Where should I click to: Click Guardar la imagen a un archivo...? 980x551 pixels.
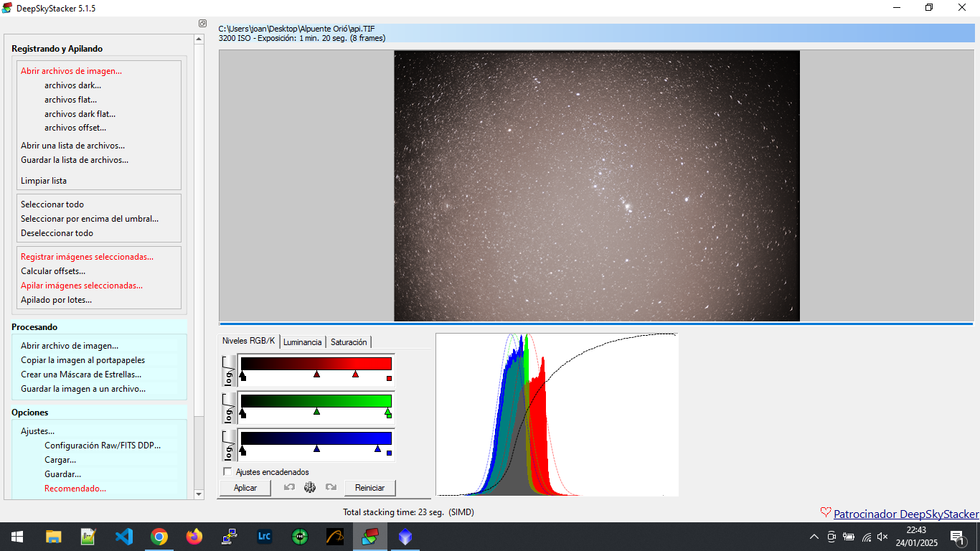tap(83, 389)
